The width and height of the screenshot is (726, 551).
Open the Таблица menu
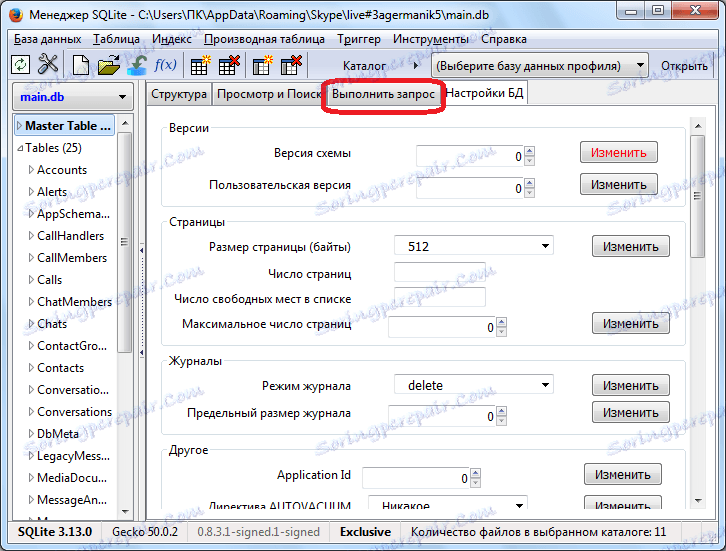tap(116, 39)
